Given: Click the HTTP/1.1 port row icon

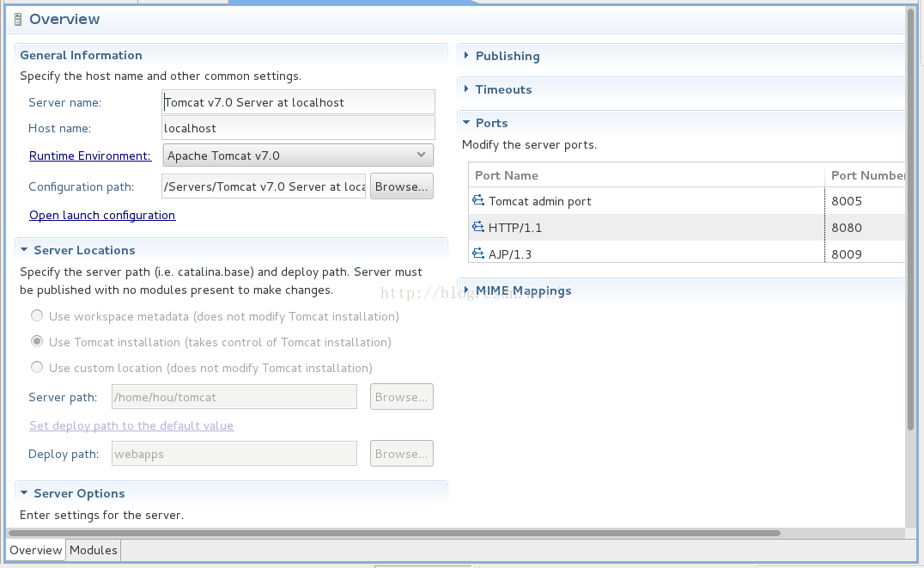Looking at the screenshot, I should [478, 227].
